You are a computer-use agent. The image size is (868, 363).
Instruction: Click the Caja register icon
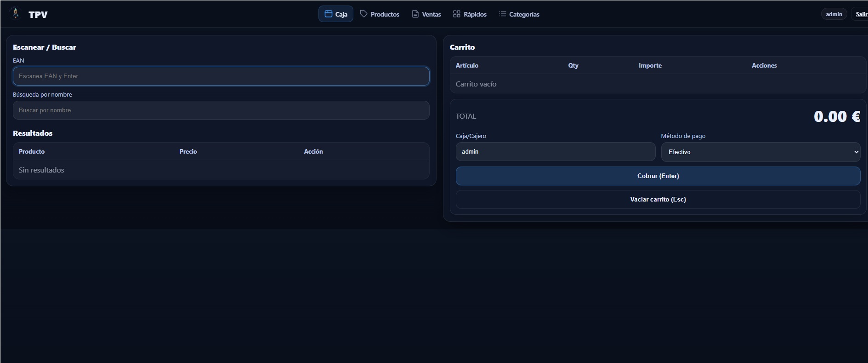click(328, 14)
